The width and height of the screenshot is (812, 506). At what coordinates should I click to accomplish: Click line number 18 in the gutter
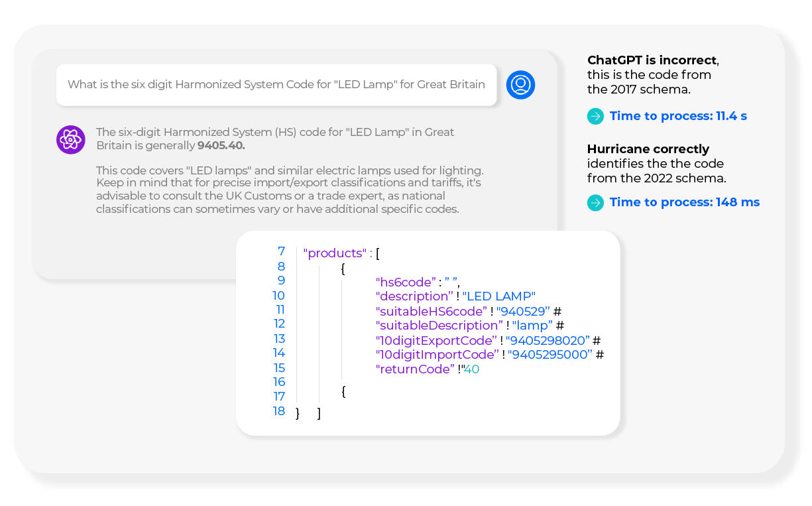click(279, 411)
